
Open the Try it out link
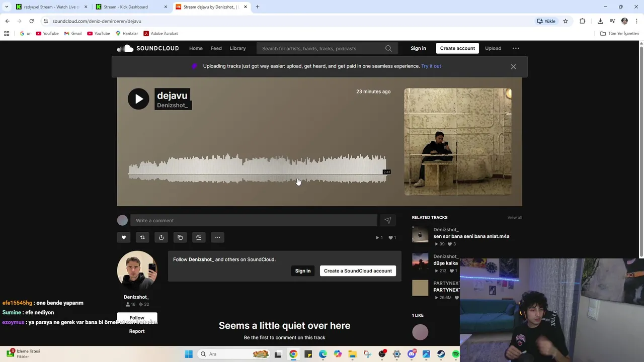click(x=431, y=66)
